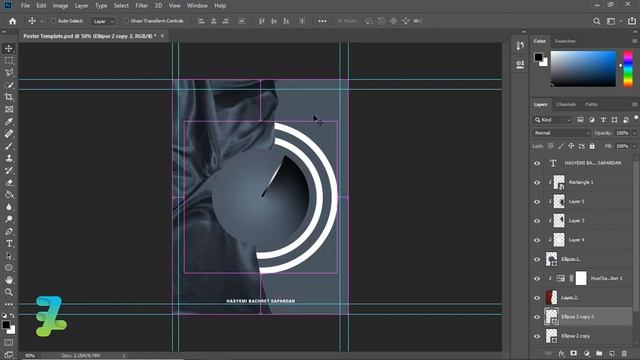Select the Rectangular Marquee tool
The height and width of the screenshot is (360, 640).
(x=9, y=60)
